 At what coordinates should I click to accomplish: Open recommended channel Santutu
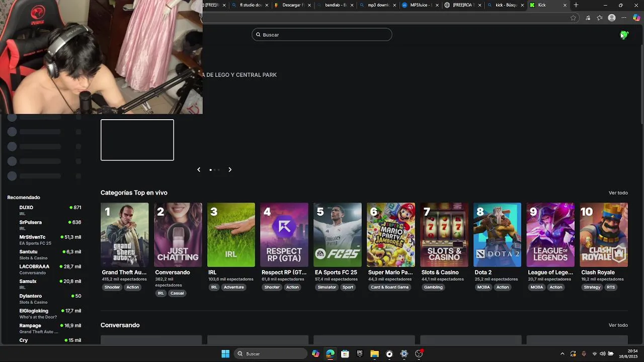(x=44, y=254)
